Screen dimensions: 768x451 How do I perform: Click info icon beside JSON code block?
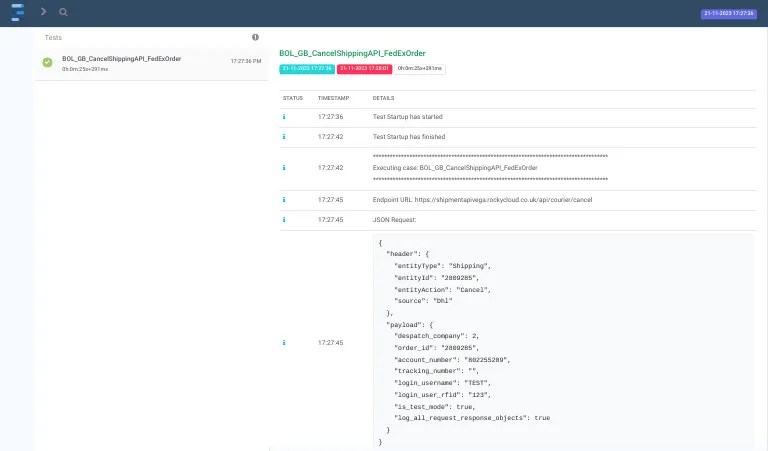pyautogui.click(x=284, y=343)
